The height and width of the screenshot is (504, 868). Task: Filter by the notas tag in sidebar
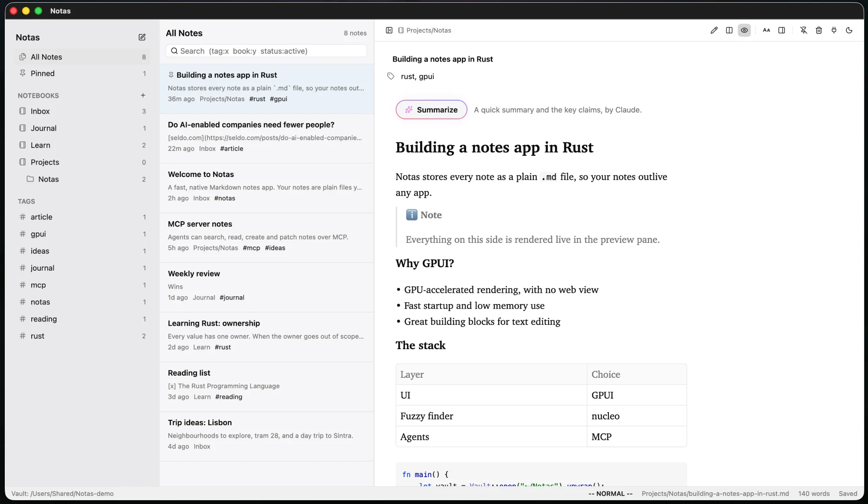click(82, 302)
